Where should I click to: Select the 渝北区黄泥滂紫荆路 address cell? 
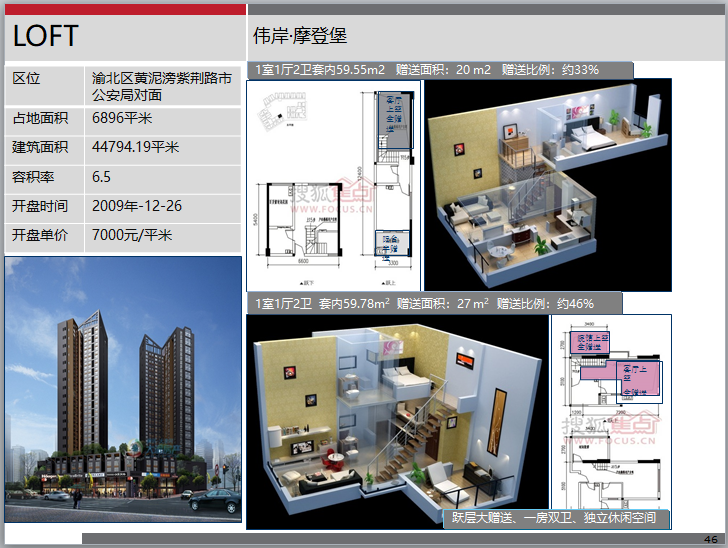[x=162, y=87]
